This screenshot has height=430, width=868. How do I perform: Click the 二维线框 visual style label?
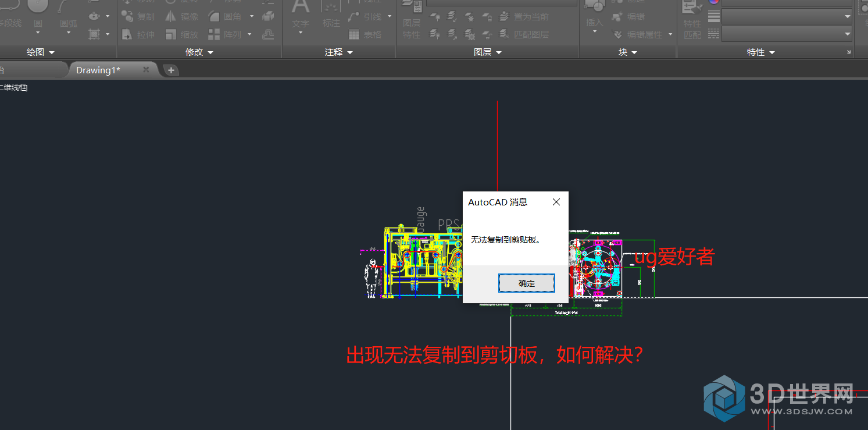pos(13,88)
